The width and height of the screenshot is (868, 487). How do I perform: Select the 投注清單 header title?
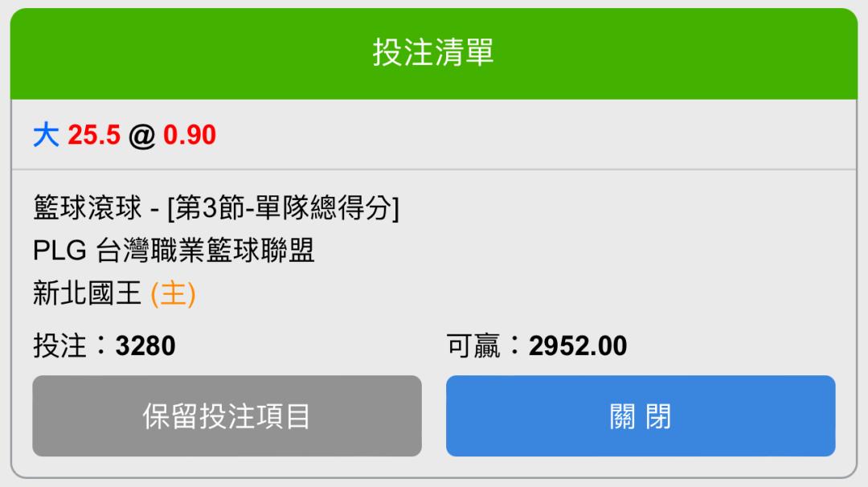click(433, 52)
